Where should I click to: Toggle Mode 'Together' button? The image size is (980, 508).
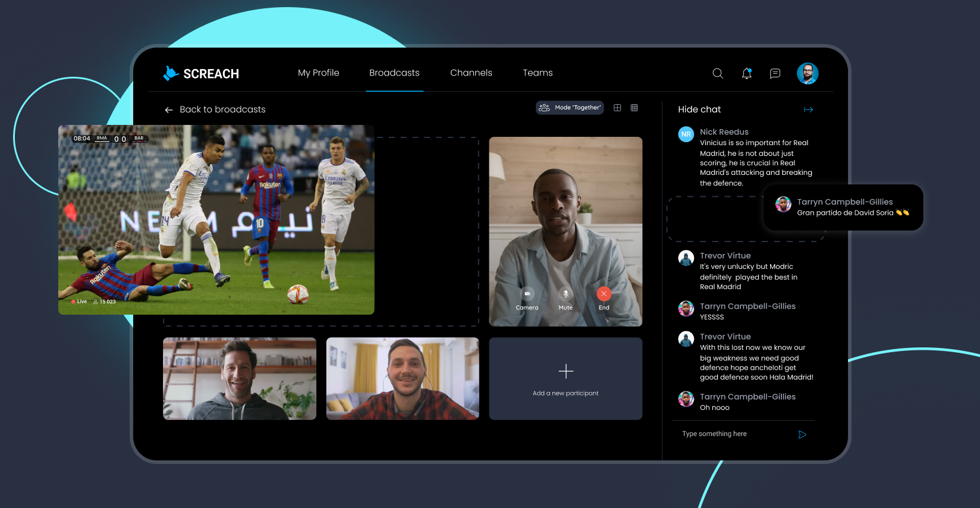pyautogui.click(x=570, y=108)
